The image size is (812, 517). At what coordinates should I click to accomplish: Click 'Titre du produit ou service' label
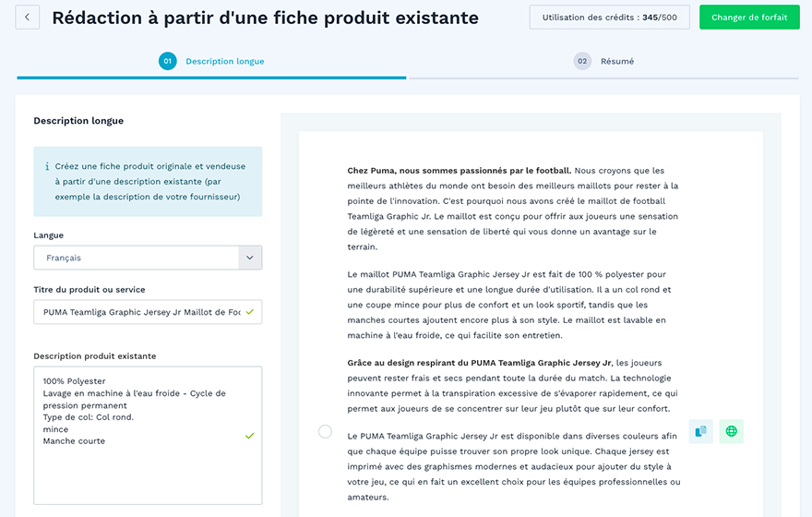[x=90, y=290]
